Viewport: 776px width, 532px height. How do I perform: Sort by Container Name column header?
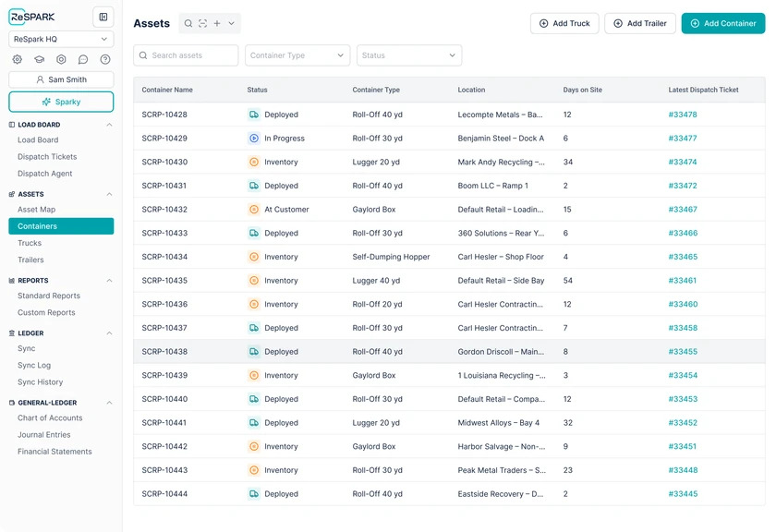(x=167, y=90)
